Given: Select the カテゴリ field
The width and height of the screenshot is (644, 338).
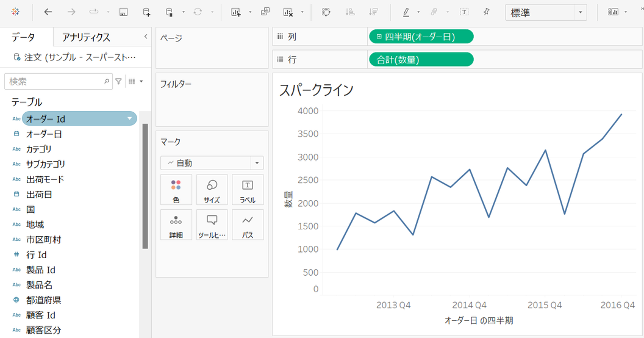Looking at the screenshot, I should (x=38, y=149).
